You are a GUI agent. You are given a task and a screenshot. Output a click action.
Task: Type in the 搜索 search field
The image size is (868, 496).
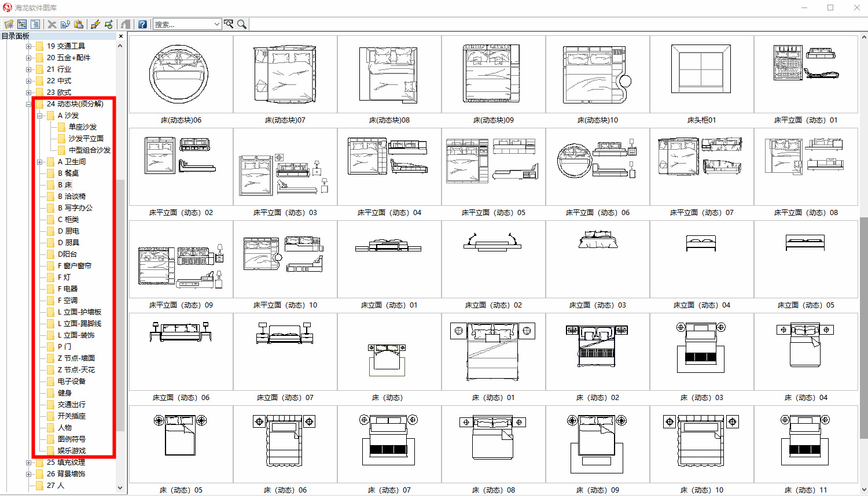(x=182, y=24)
